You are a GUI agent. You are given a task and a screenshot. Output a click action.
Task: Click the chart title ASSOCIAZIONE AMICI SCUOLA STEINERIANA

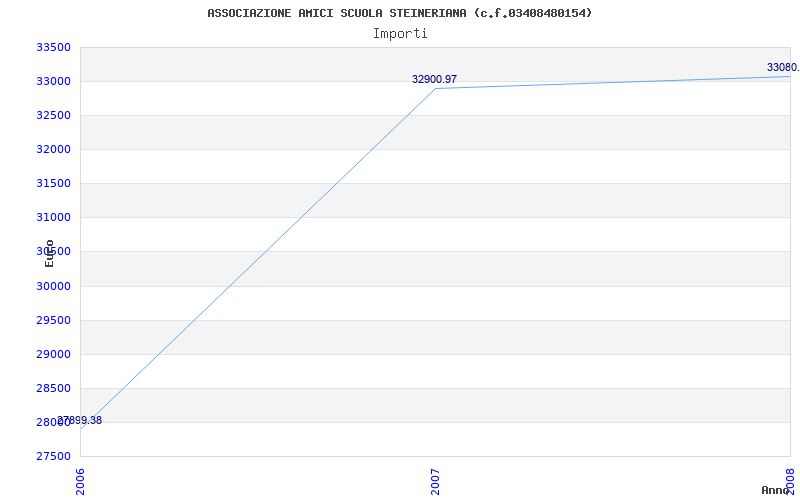coord(399,13)
